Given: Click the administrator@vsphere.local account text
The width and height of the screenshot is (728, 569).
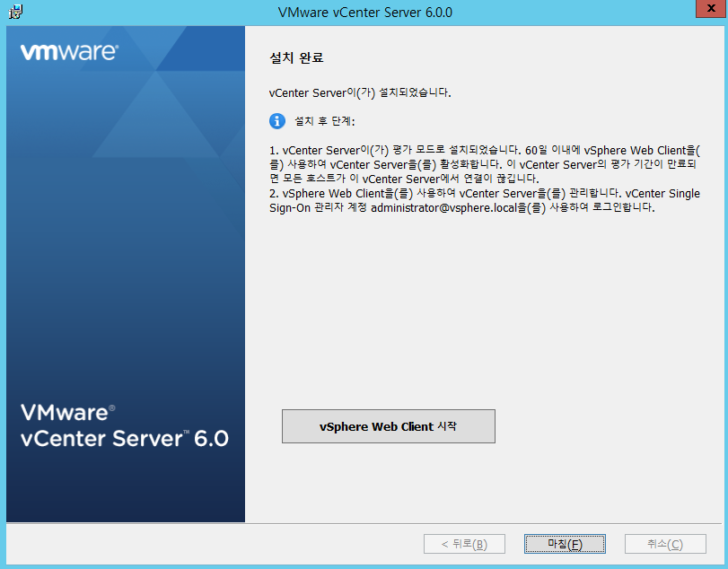Looking at the screenshot, I should [x=430, y=207].
